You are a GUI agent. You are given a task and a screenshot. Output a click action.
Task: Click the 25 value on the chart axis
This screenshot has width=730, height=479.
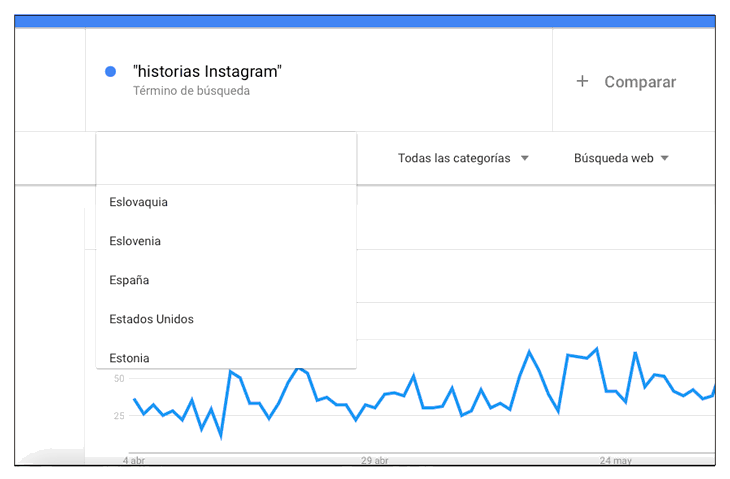point(119,416)
